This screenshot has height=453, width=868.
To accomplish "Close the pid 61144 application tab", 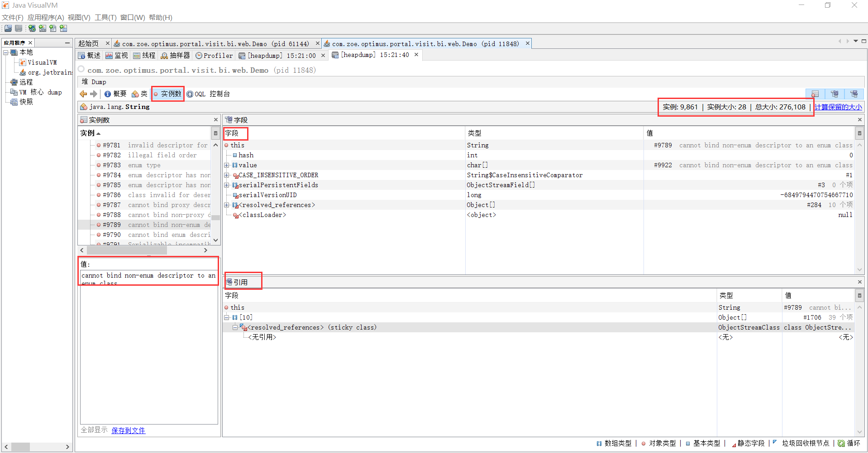I will [317, 43].
